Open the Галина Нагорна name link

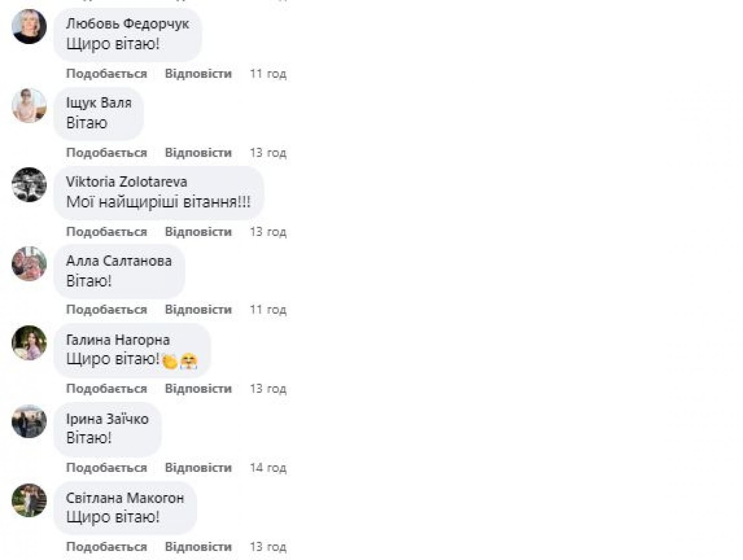pos(118,340)
